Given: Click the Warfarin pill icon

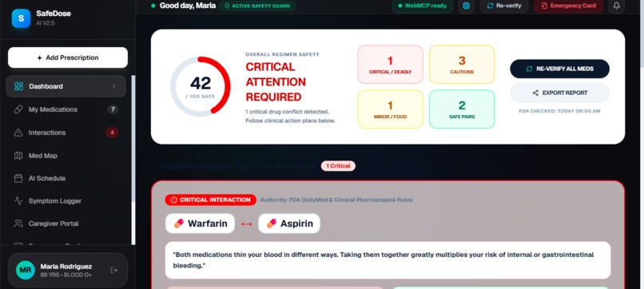Looking at the screenshot, I should [179, 224].
